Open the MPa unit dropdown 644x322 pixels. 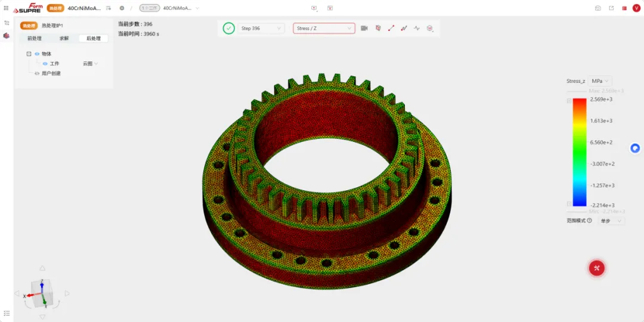pyautogui.click(x=600, y=81)
